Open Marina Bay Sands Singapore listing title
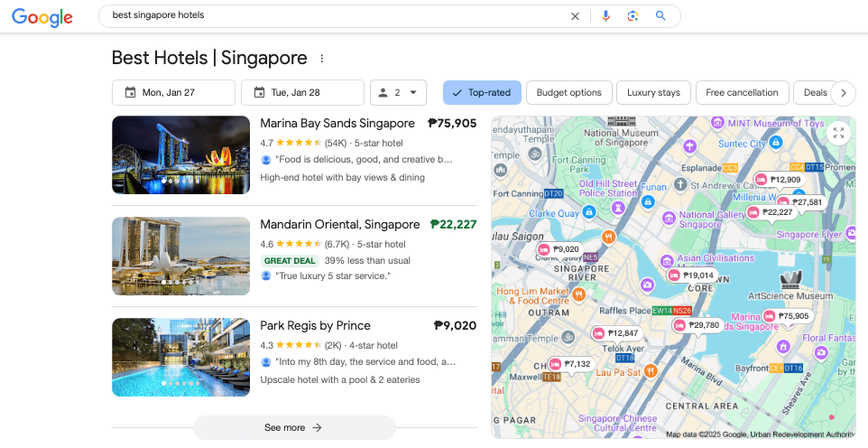868x448 pixels. [x=337, y=123]
